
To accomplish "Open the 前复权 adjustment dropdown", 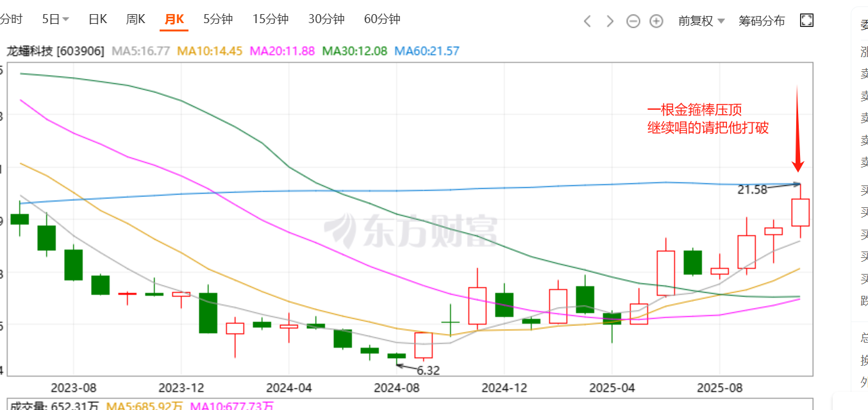I will [701, 21].
